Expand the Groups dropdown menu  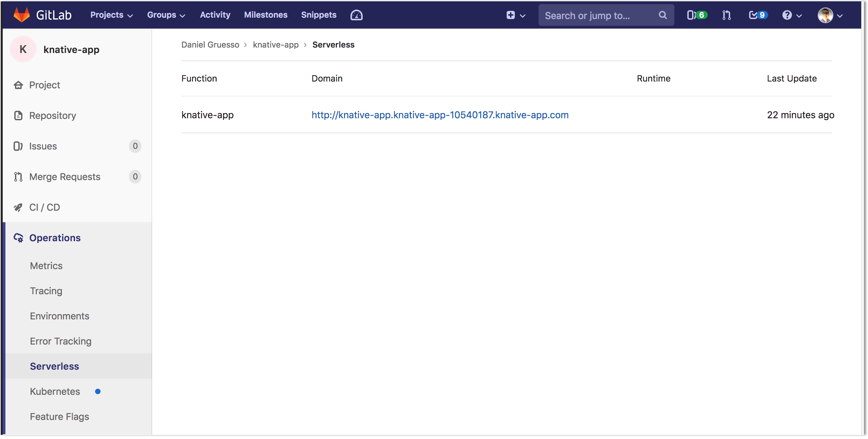(166, 15)
